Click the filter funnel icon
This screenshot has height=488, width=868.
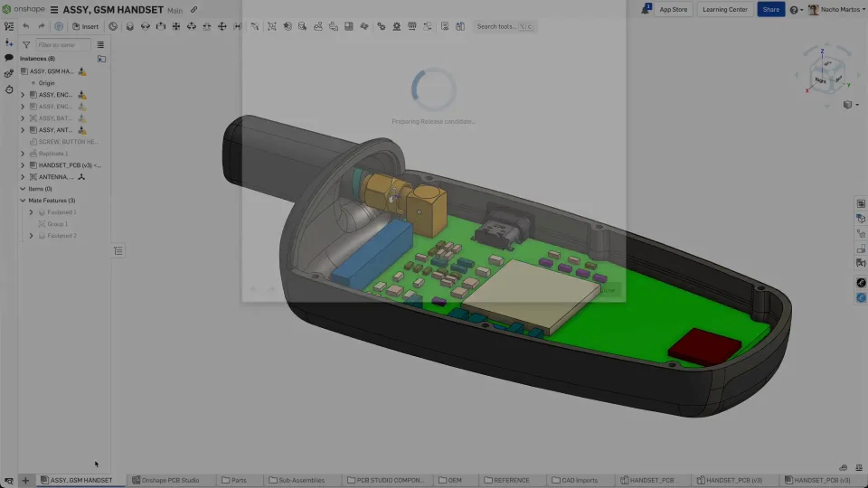click(26, 44)
